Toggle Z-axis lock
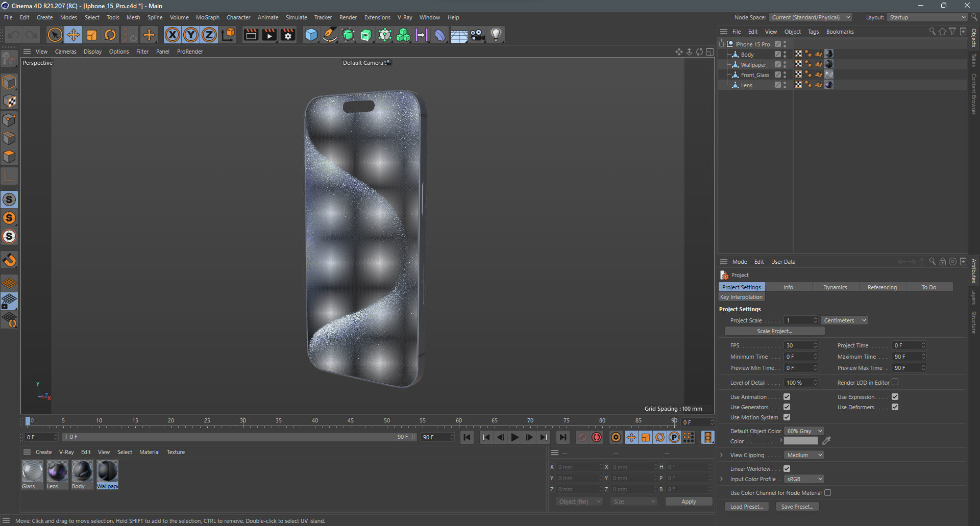 click(x=209, y=35)
